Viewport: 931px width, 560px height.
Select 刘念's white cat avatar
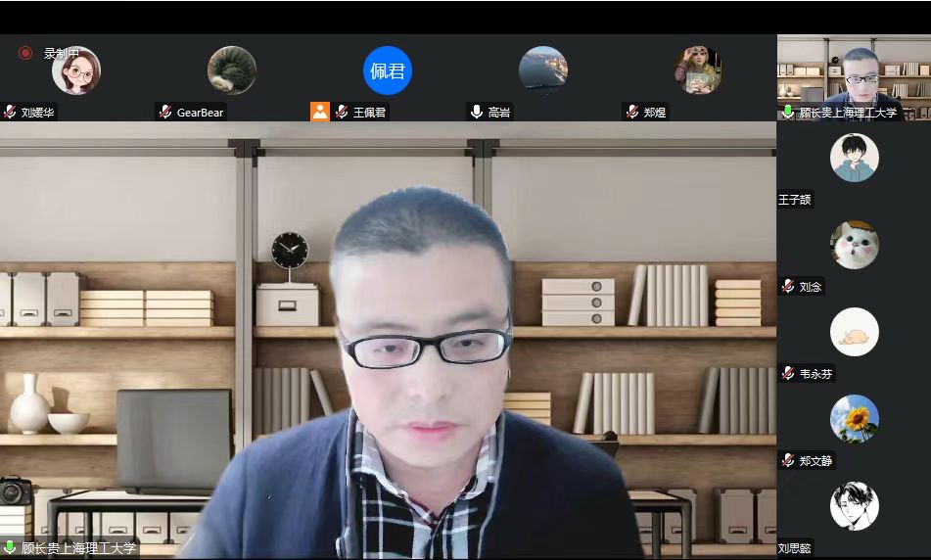854,245
